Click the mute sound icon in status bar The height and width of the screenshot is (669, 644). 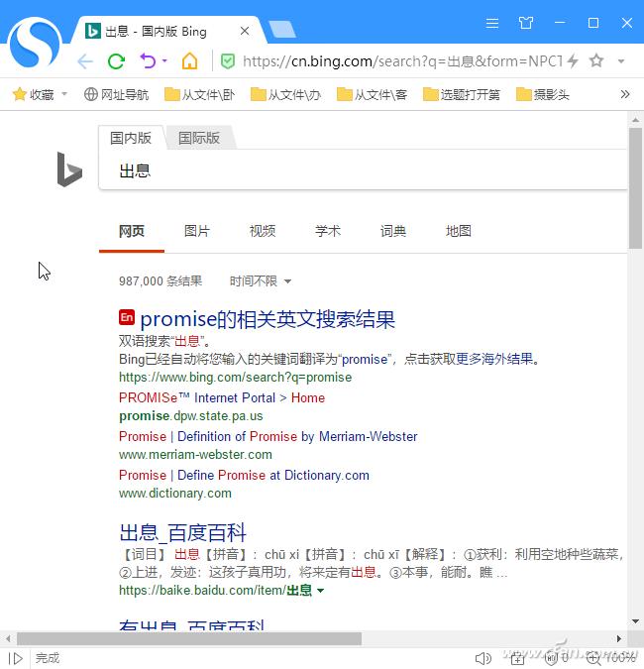click(482, 657)
